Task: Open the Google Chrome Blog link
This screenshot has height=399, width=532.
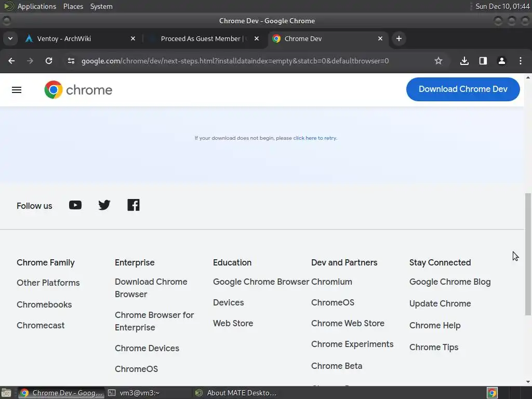Action: 450,282
